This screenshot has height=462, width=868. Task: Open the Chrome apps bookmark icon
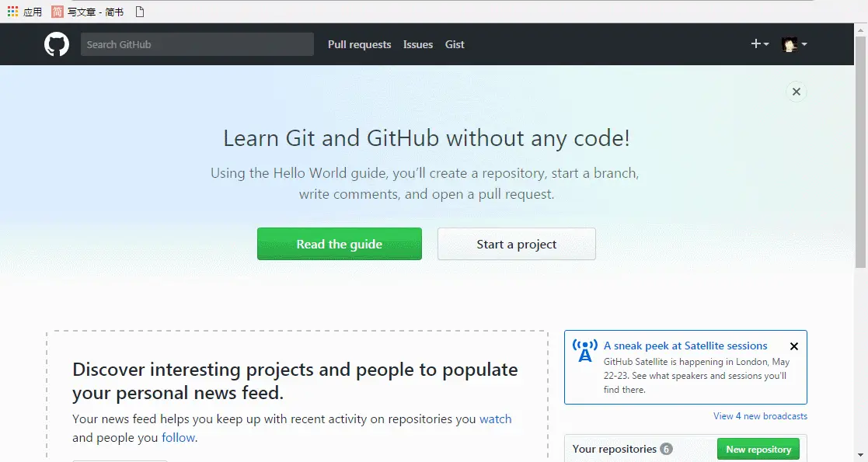24,12
